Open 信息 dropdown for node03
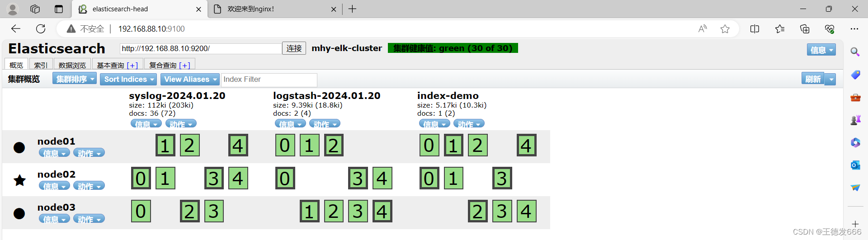The width and height of the screenshot is (868, 240). (x=54, y=219)
